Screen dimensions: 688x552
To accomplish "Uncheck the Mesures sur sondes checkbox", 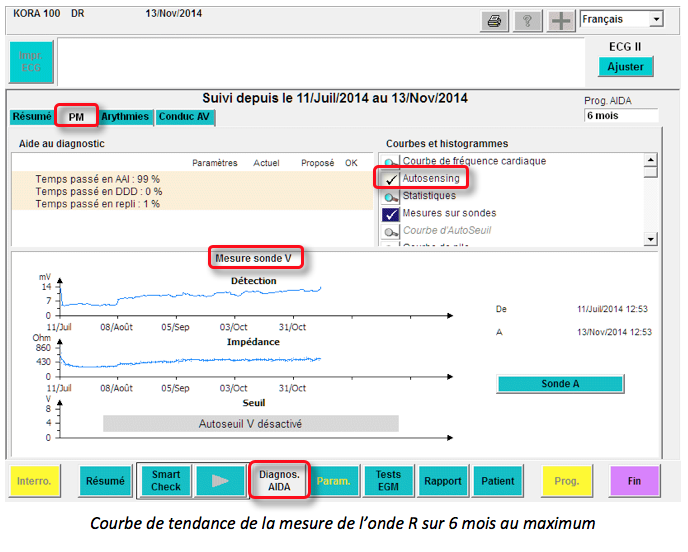I will coord(391,214).
